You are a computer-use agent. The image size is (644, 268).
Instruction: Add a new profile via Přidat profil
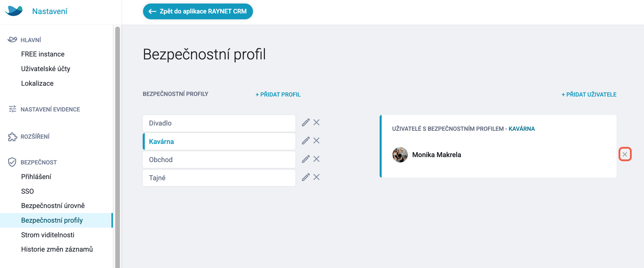[278, 95]
